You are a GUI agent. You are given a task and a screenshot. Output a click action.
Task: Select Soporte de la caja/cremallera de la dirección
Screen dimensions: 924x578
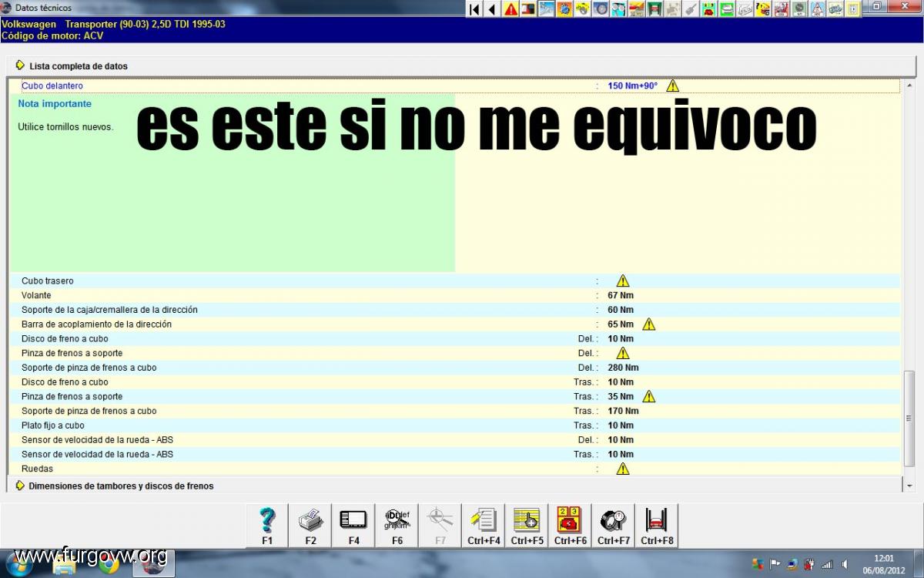point(454,310)
